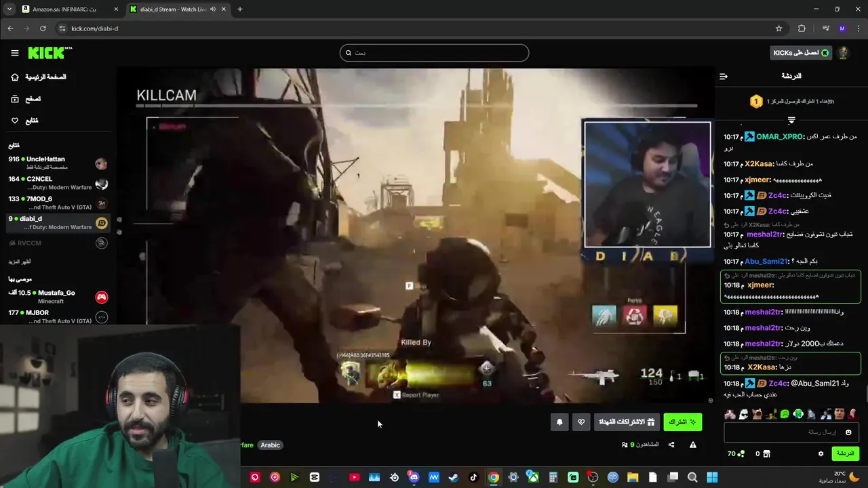Open the Following (متابع) sidebar item
Image resolution: width=868 pixels, height=488 pixels.
click(x=24, y=121)
